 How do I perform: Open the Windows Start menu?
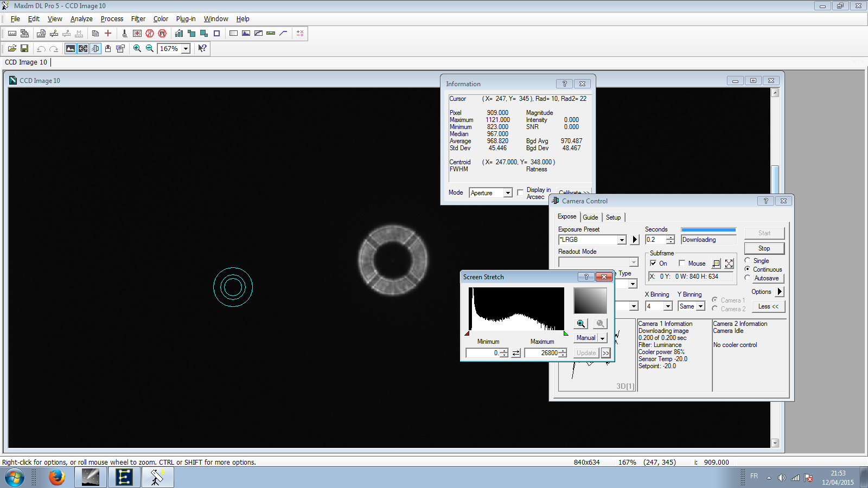coord(15,478)
